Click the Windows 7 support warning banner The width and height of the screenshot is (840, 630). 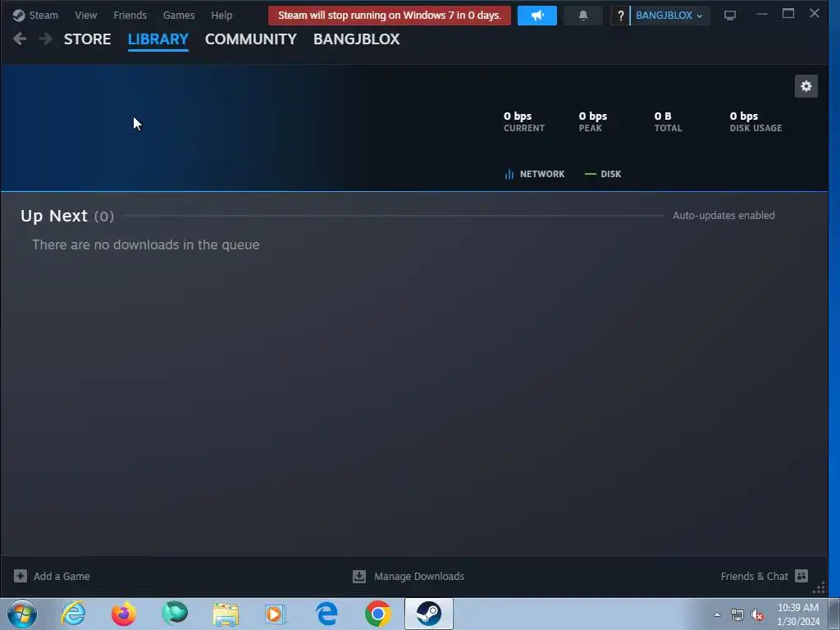pyautogui.click(x=390, y=15)
